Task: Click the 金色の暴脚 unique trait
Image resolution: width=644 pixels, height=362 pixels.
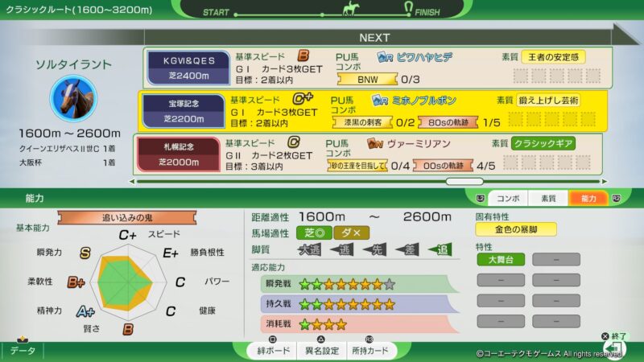Action: [x=516, y=229]
